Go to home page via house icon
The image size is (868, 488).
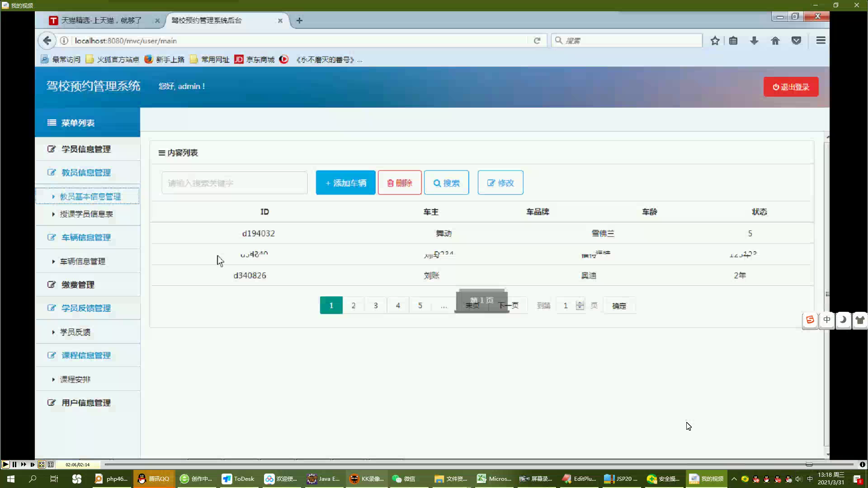(775, 41)
